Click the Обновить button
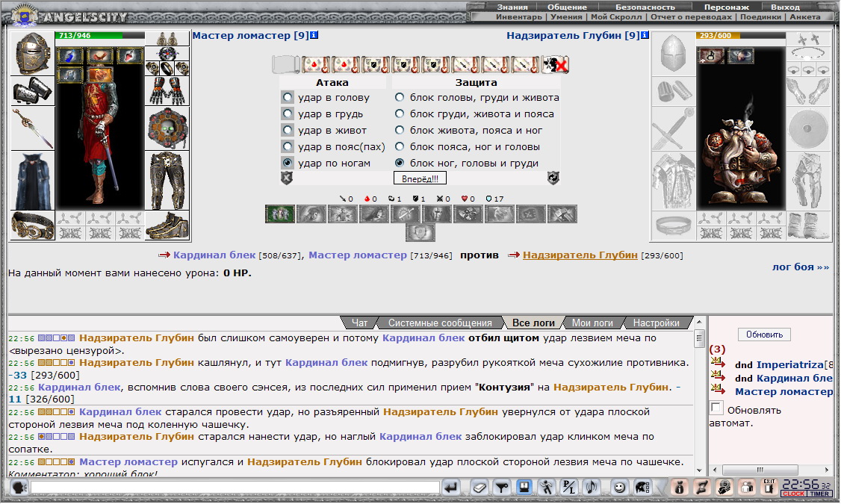The image size is (841, 504). point(764,335)
